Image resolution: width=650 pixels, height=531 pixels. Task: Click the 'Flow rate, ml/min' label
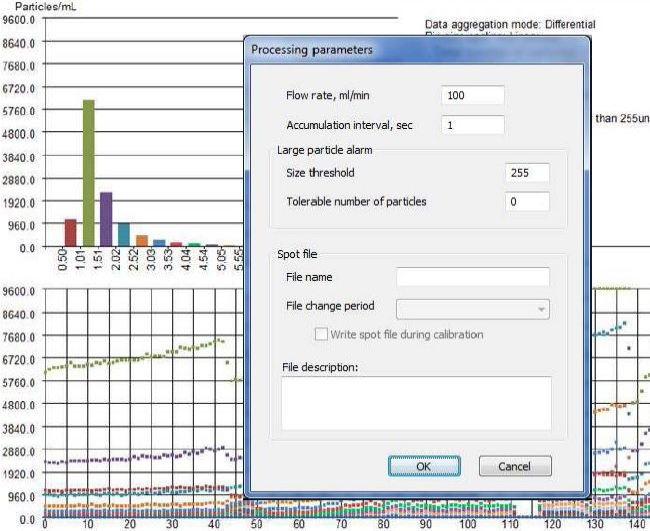point(327,95)
